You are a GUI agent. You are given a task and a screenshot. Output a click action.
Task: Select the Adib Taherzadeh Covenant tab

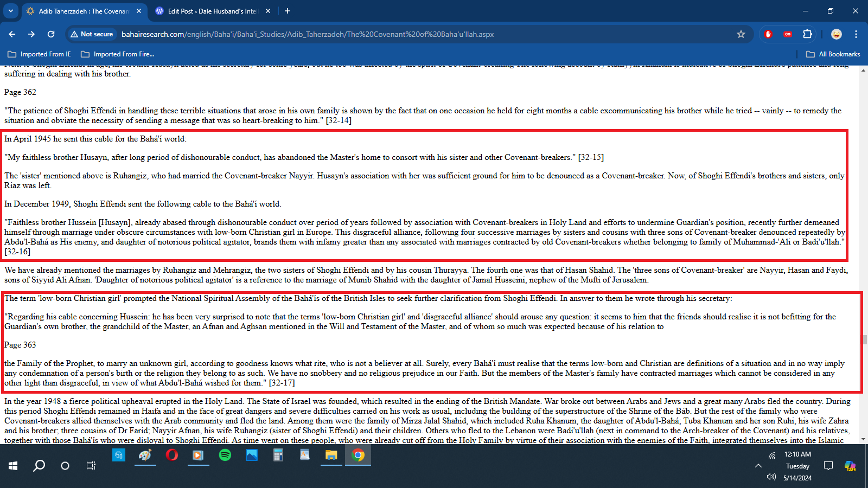(83, 11)
